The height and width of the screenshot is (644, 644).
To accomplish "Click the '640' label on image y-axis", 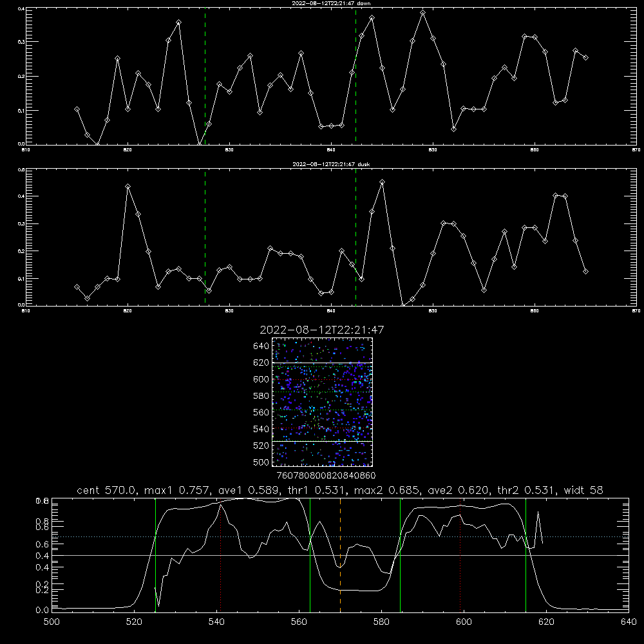I will pos(261,346).
